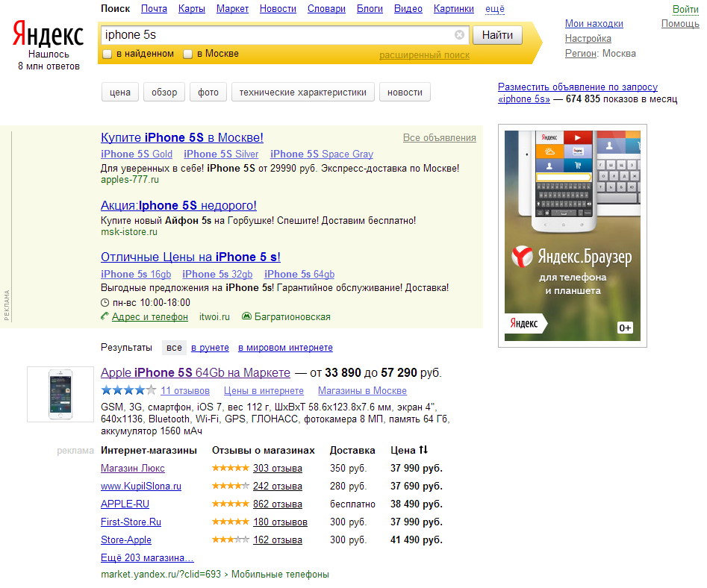The width and height of the screenshot is (707, 588).
Task: Open the Карты service link
Action: [192, 8]
